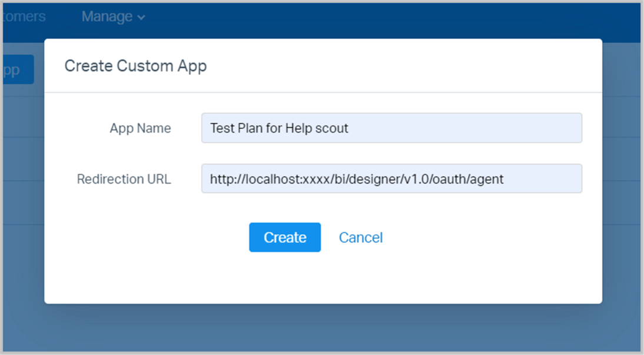This screenshot has width=644, height=355.
Task: Open the Manage dropdown menu
Action: click(x=114, y=16)
